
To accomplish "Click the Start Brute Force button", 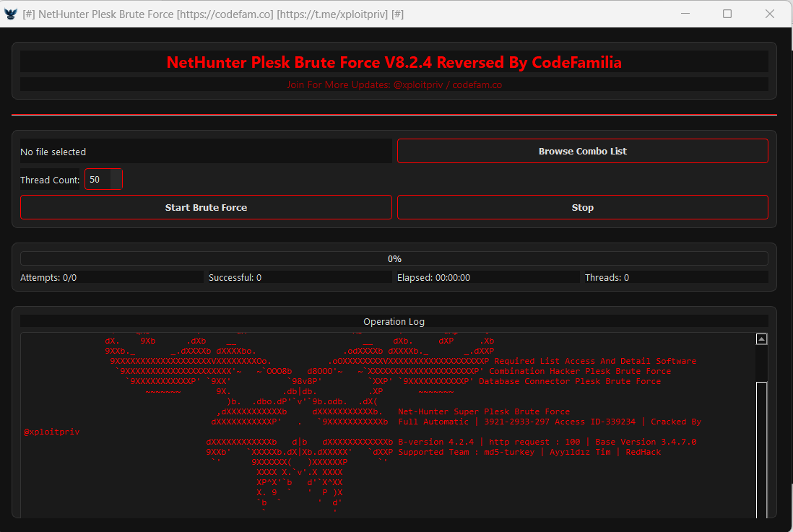I will (206, 207).
